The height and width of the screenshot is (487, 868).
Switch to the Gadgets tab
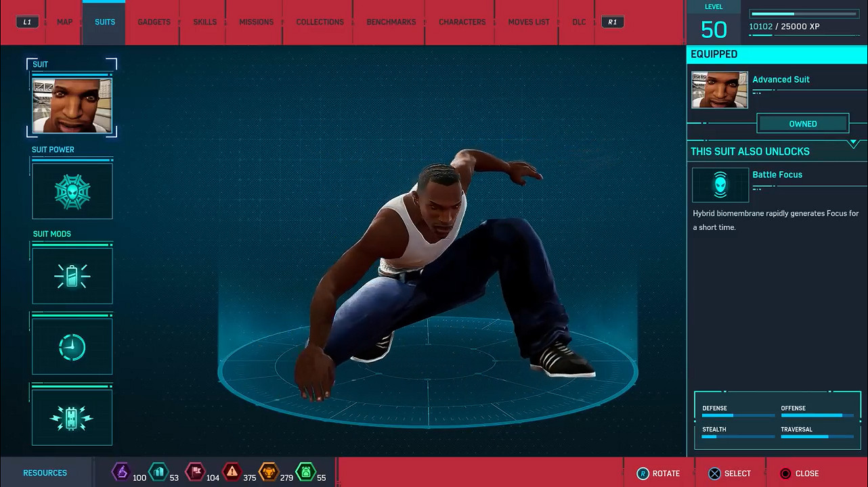click(154, 22)
